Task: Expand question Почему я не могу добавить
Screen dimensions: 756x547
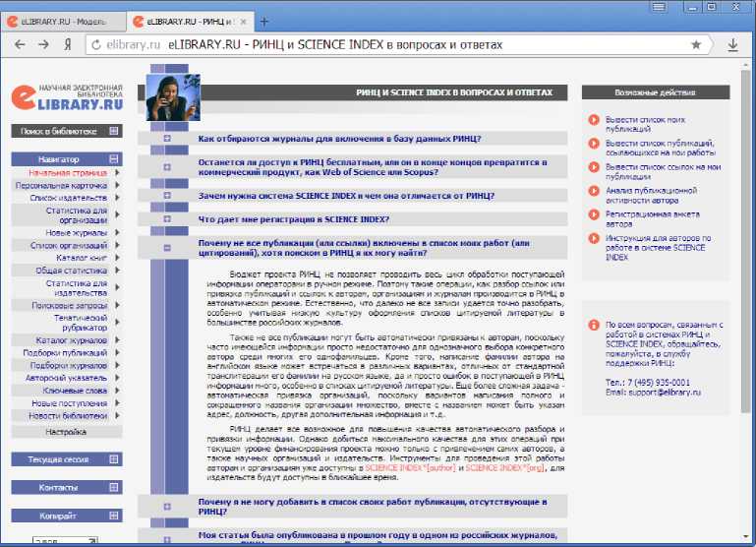Action: 167,507
